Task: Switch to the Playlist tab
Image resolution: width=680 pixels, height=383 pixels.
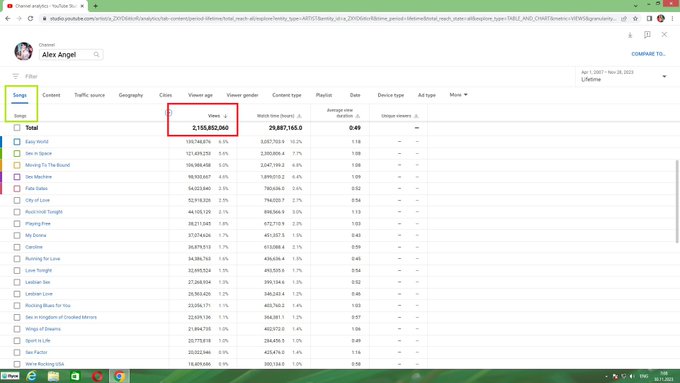Action: tap(324, 95)
